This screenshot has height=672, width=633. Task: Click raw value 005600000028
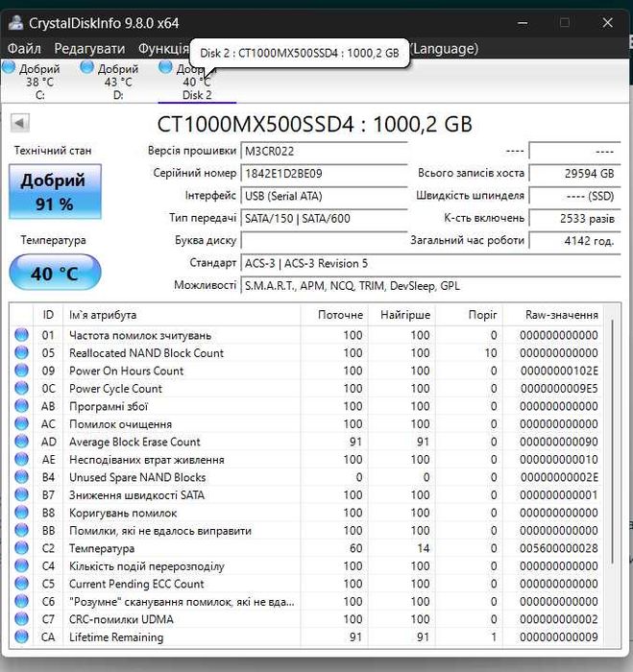(559, 548)
